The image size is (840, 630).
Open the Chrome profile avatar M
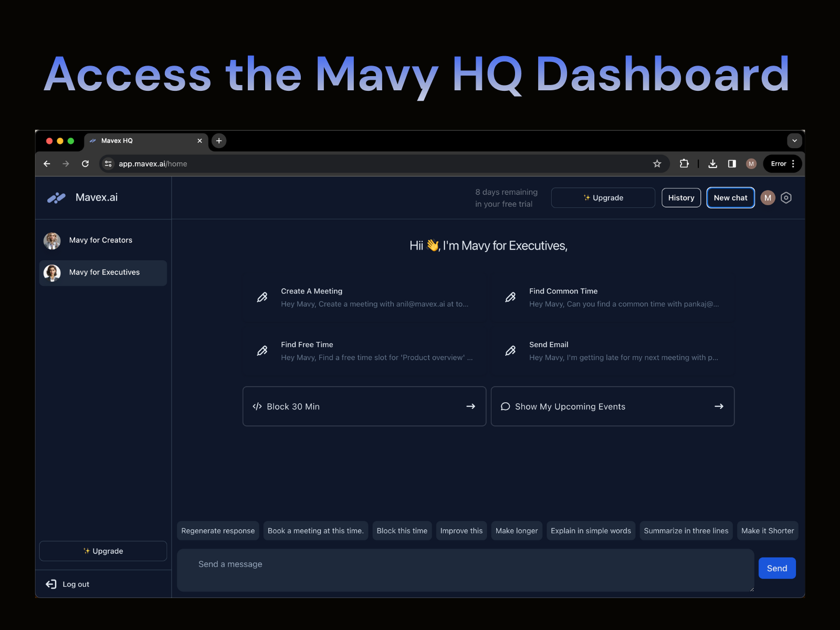point(751,164)
